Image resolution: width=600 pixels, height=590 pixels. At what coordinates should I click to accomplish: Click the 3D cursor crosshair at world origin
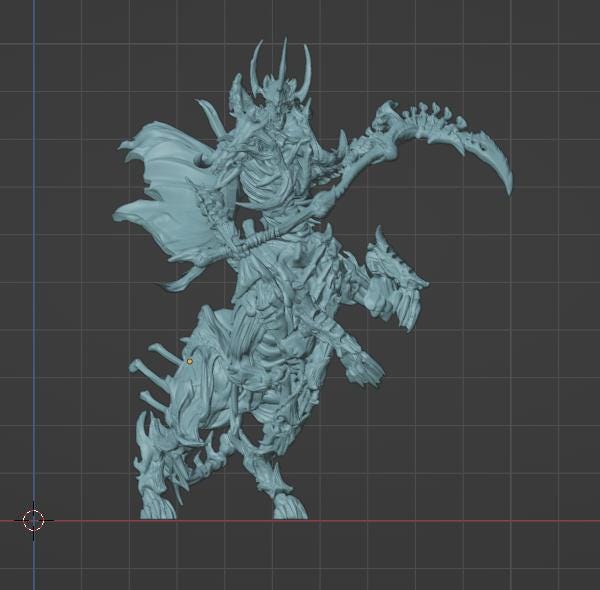[x=34, y=520]
